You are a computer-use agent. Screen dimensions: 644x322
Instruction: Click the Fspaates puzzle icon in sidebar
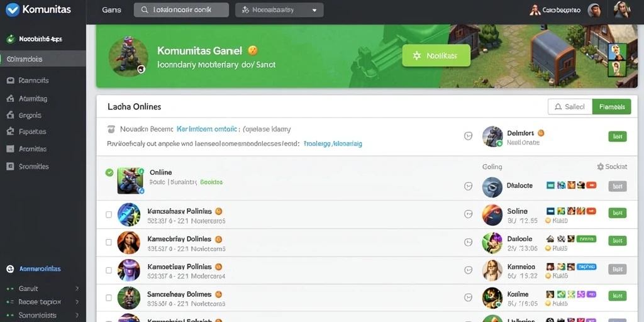[x=11, y=131]
